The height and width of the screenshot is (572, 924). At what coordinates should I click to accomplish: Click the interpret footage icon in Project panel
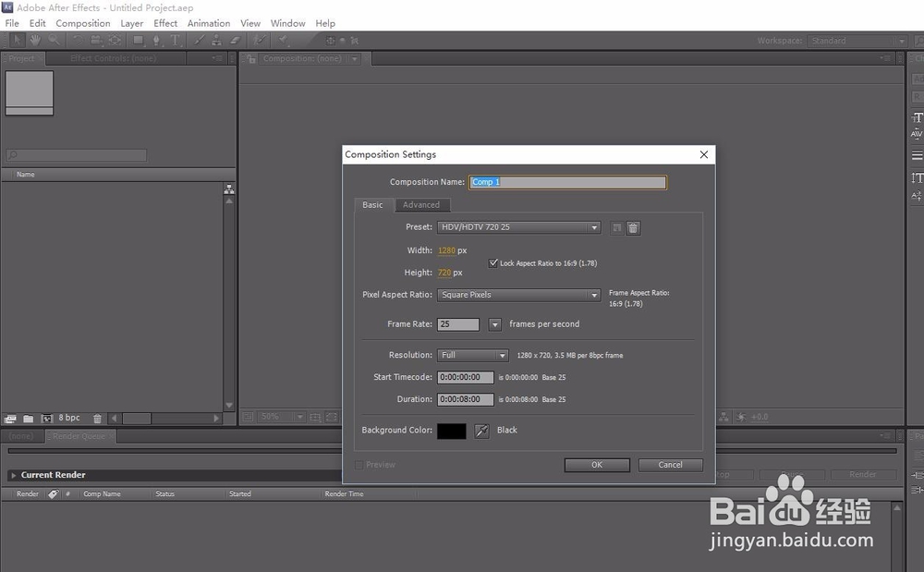(10, 419)
